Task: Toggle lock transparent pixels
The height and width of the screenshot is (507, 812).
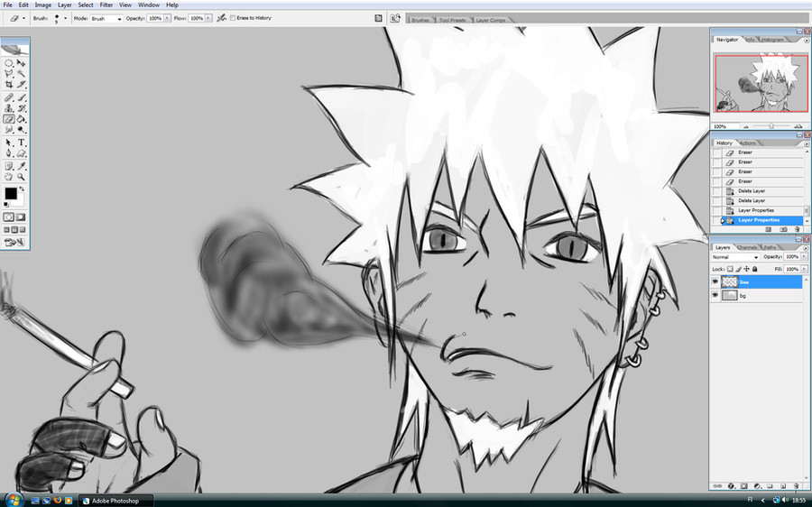Action: pos(730,270)
